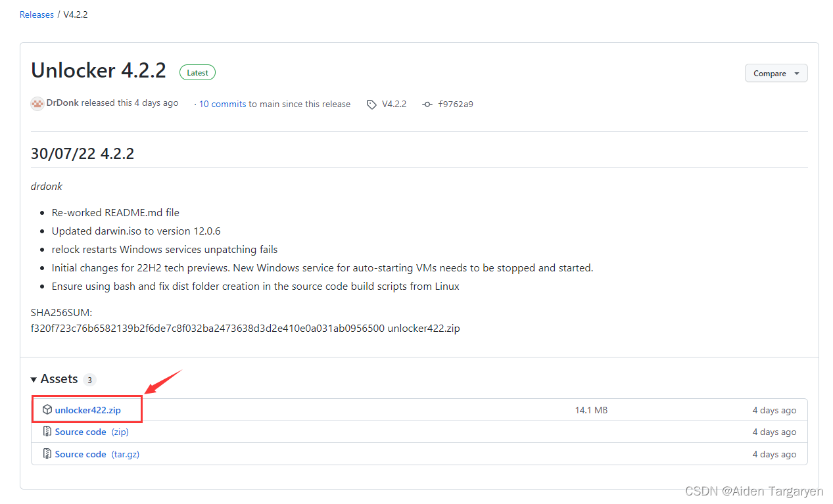Click the 30/07/22 4.2.2 heading

[x=82, y=153]
